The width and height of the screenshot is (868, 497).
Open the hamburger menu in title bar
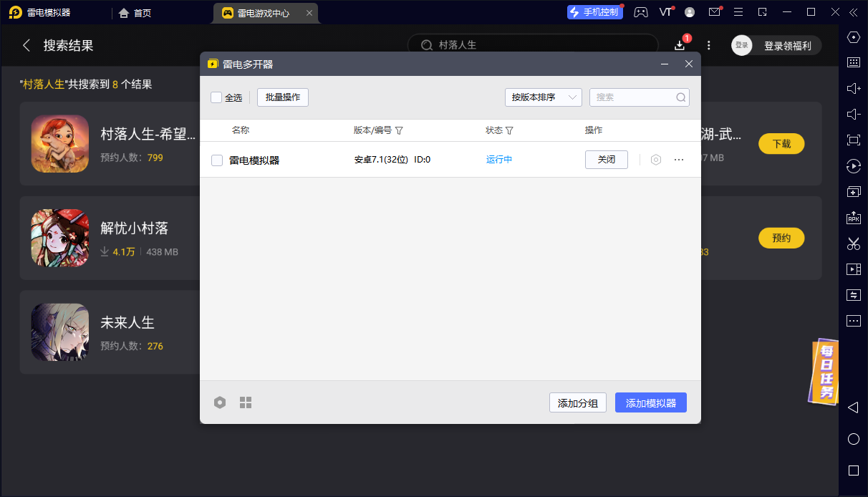coord(738,12)
